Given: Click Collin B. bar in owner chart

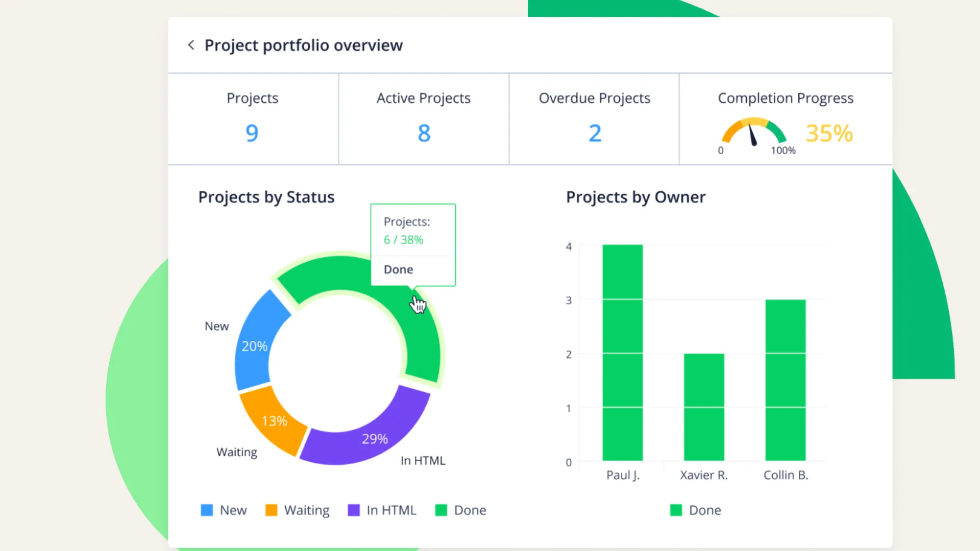Looking at the screenshot, I should (786, 380).
